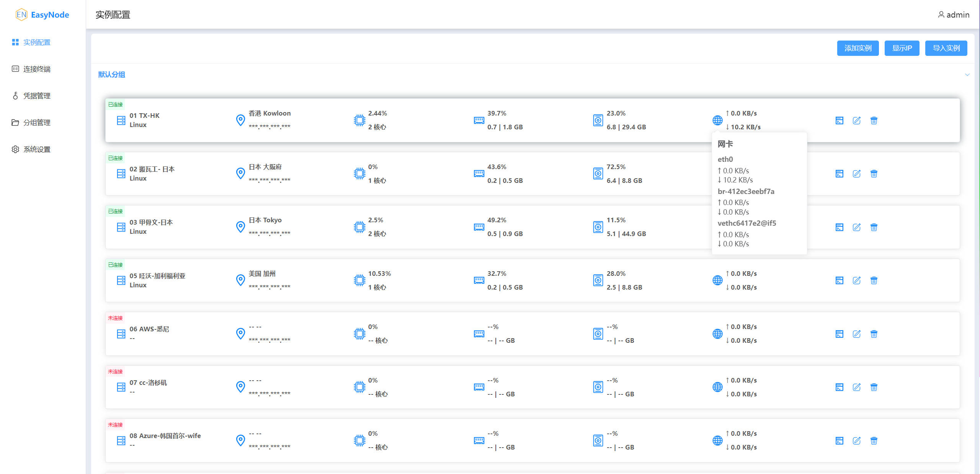Click the CPU chip icon for 01 TX-HK
Screen dimensions: 980x474
coord(359,121)
